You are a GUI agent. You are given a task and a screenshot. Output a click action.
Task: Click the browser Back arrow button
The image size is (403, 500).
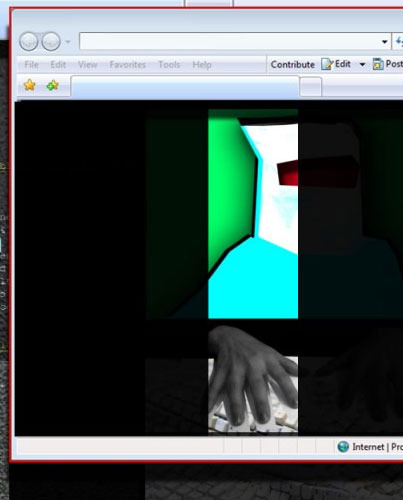[29, 42]
